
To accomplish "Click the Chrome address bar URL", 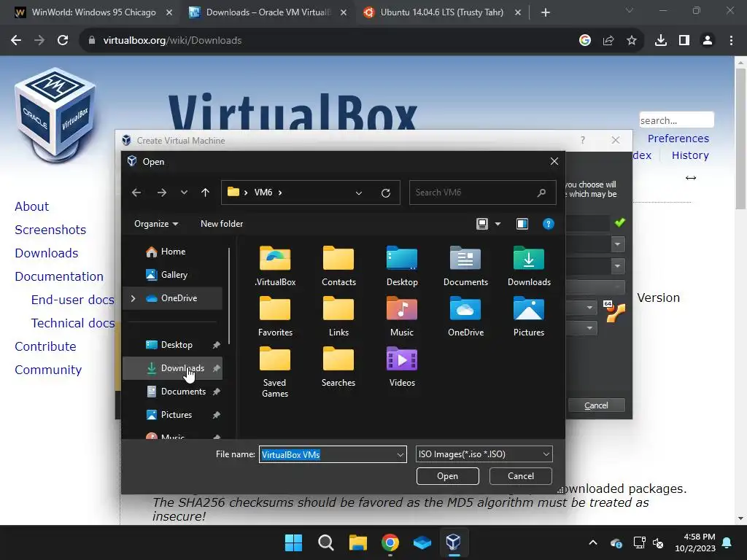I will pyautogui.click(x=172, y=41).
